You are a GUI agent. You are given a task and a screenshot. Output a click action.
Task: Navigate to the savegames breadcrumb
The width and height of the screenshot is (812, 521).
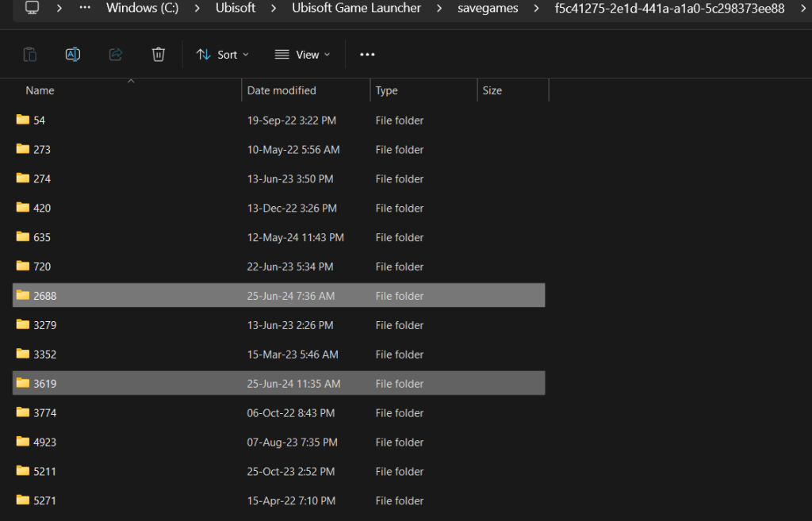click(487, 8)
